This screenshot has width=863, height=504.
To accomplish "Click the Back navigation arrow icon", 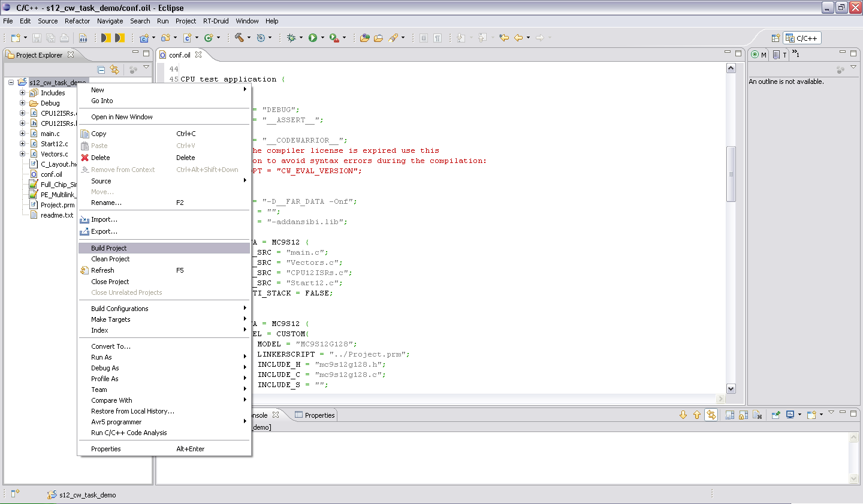I will [x=518, y=38].
